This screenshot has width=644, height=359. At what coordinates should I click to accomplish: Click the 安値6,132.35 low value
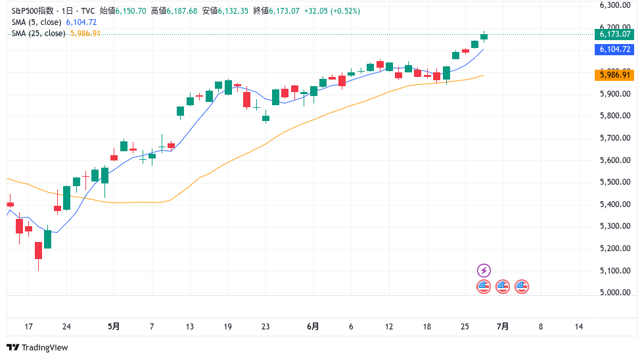225,11
